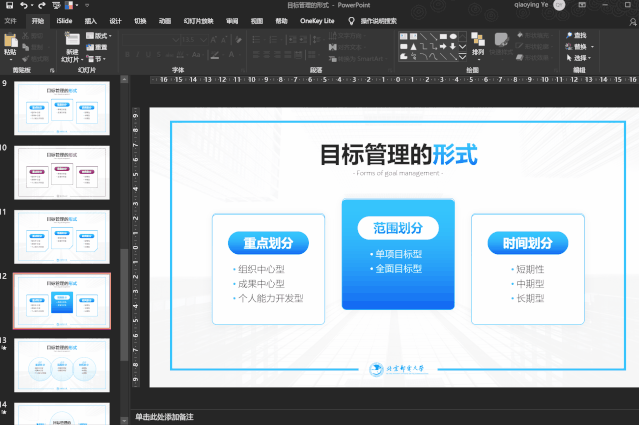
Task: Toggle bold formatting
Action: coord(128,55)
